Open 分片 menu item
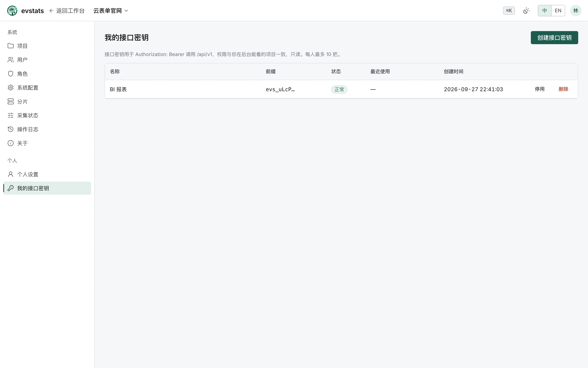This screenshot has width=588, height=368. click(x=47, y=101)
